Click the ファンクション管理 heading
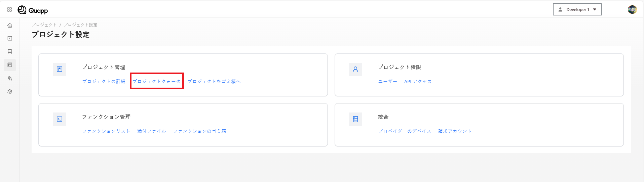Screen dimensions: 644x182 pyautogui.click(x=106, y=117)
